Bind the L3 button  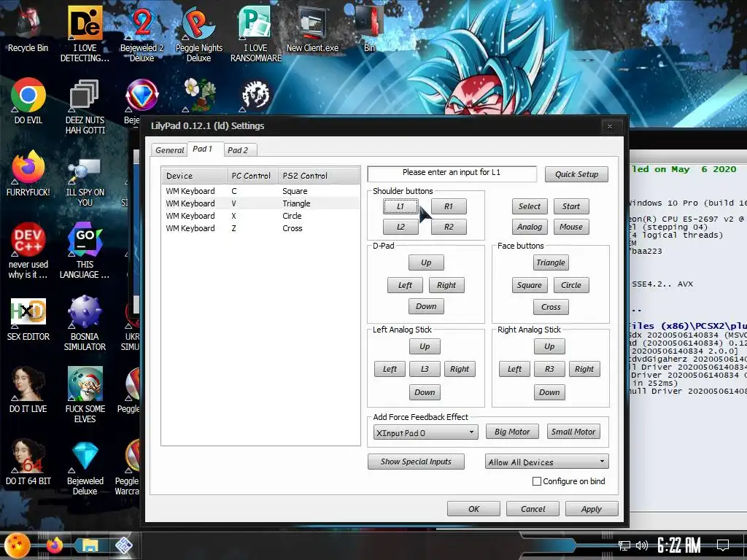point(425,369)
